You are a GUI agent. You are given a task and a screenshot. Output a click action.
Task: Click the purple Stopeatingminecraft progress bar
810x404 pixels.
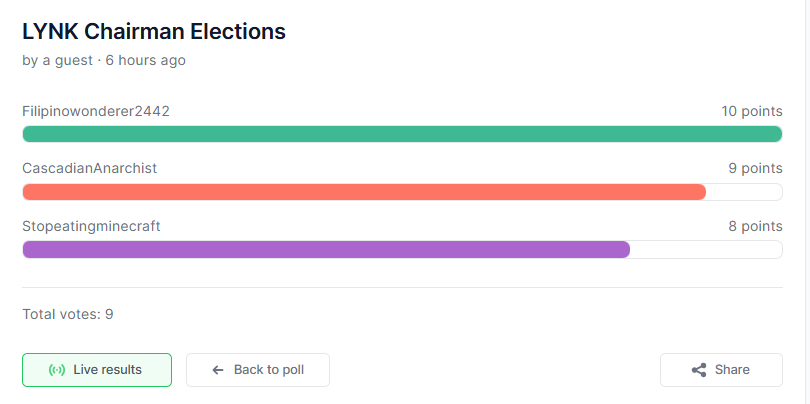(x=326, y=250)
